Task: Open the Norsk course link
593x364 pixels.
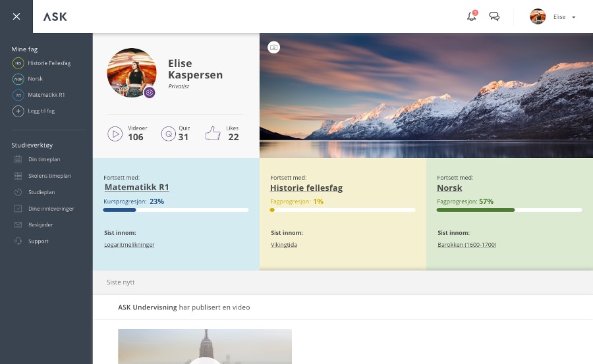Action: point(449,188)
